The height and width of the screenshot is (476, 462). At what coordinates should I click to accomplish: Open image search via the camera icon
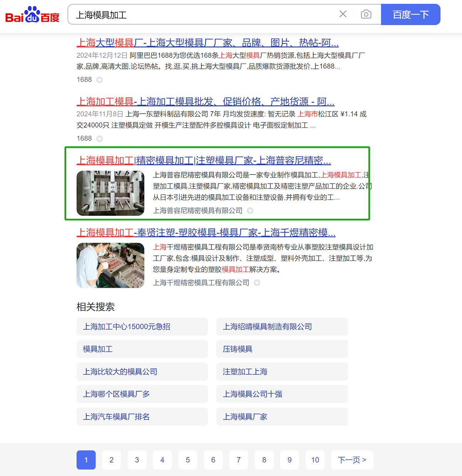(366, 14)
